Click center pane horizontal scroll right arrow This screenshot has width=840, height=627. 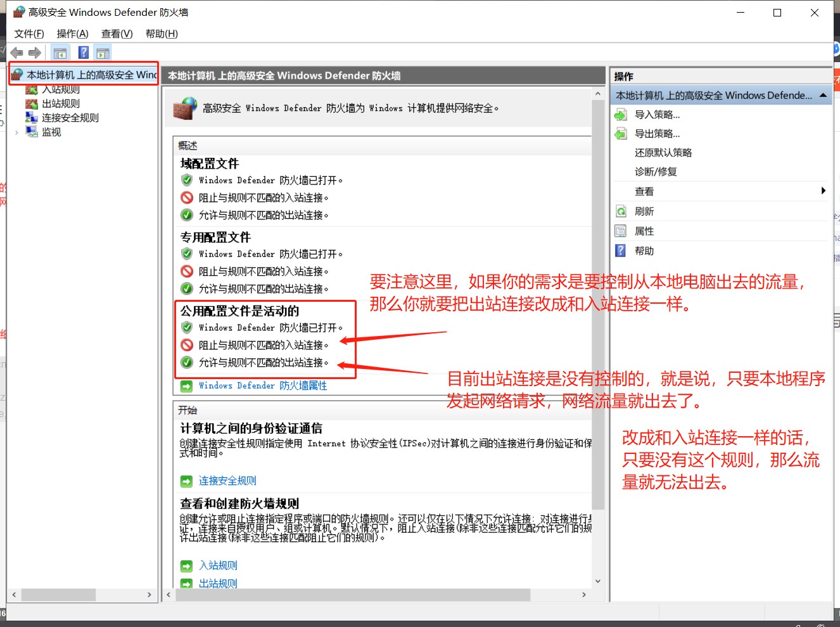(584, 595)
